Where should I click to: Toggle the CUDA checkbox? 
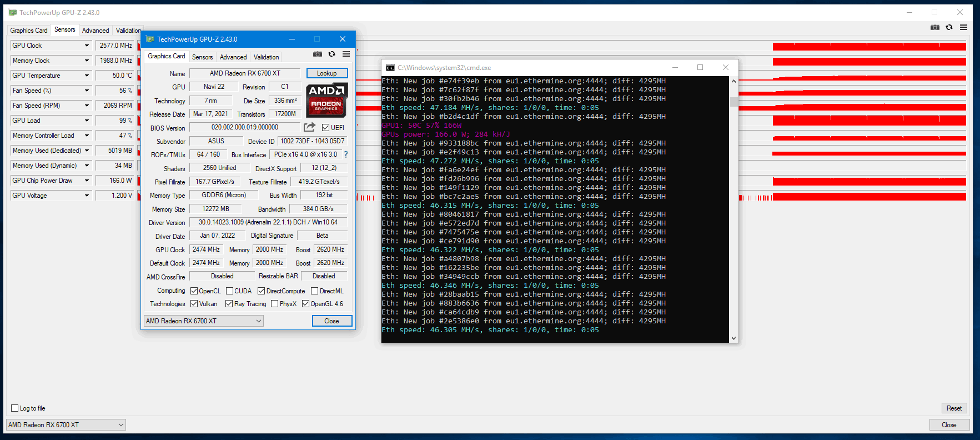click(229, 291)
